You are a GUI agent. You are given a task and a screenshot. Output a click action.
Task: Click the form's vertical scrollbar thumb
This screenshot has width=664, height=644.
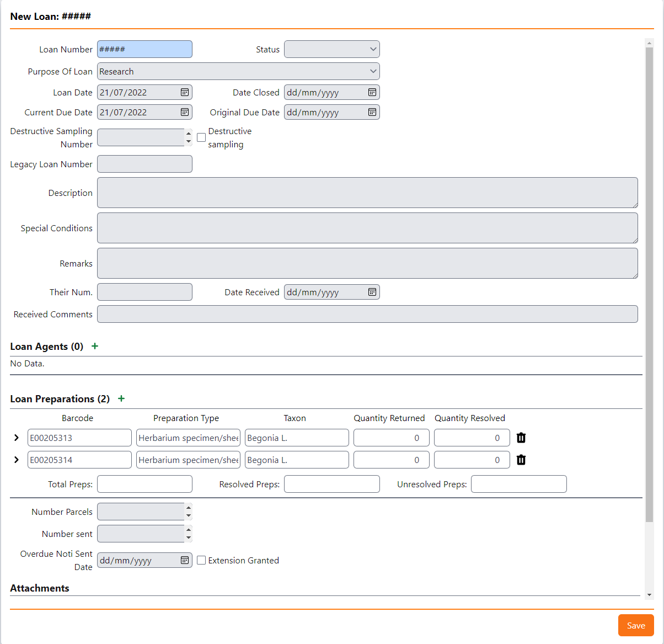click(x=649, y=284)
